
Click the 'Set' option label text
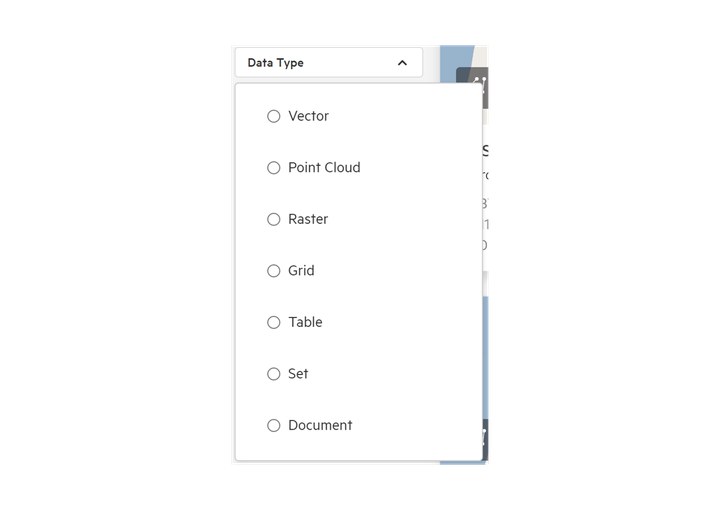pyautogui.click(x=298, y=374)
